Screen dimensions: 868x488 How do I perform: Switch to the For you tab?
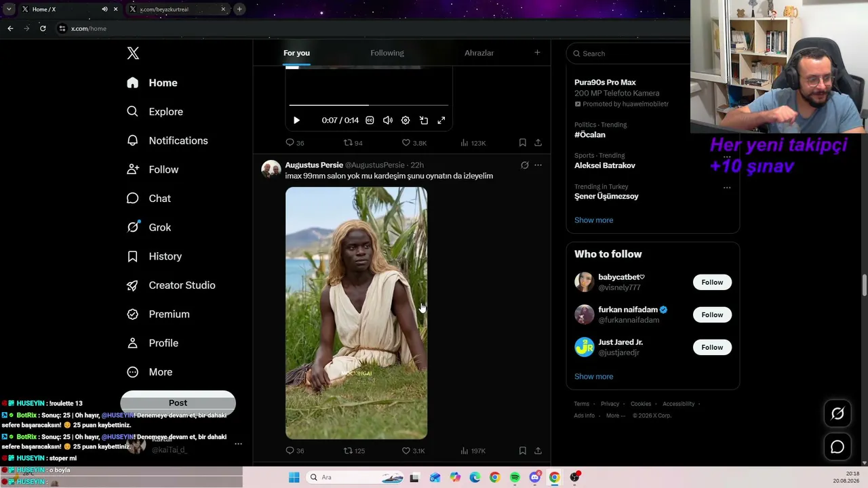tap(296, 53)
